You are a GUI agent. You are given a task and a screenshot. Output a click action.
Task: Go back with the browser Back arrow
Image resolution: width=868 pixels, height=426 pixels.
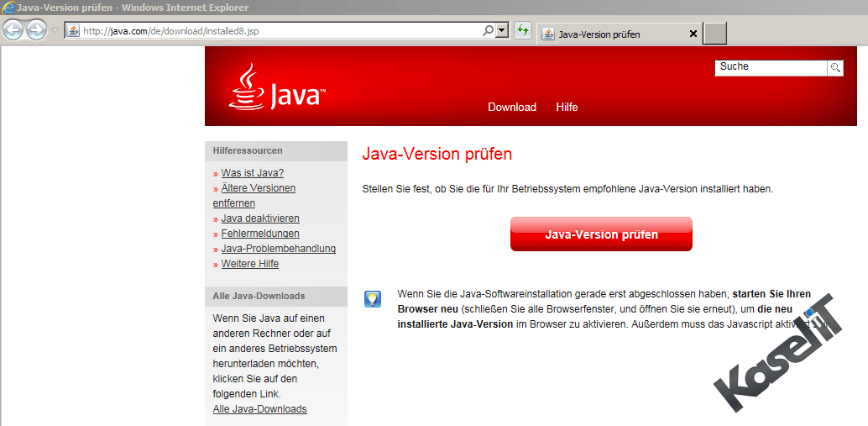(x=13, y=31)
